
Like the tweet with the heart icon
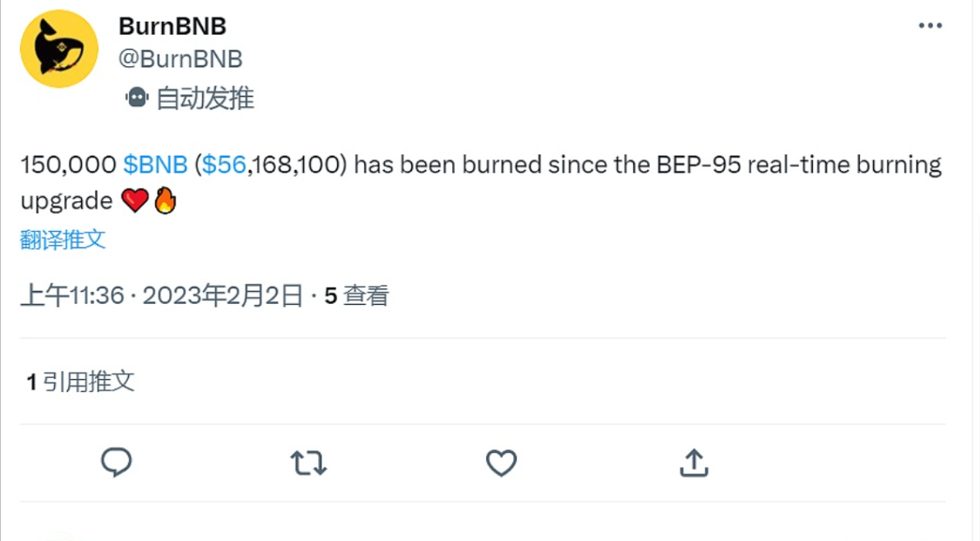tap(501, 463)
